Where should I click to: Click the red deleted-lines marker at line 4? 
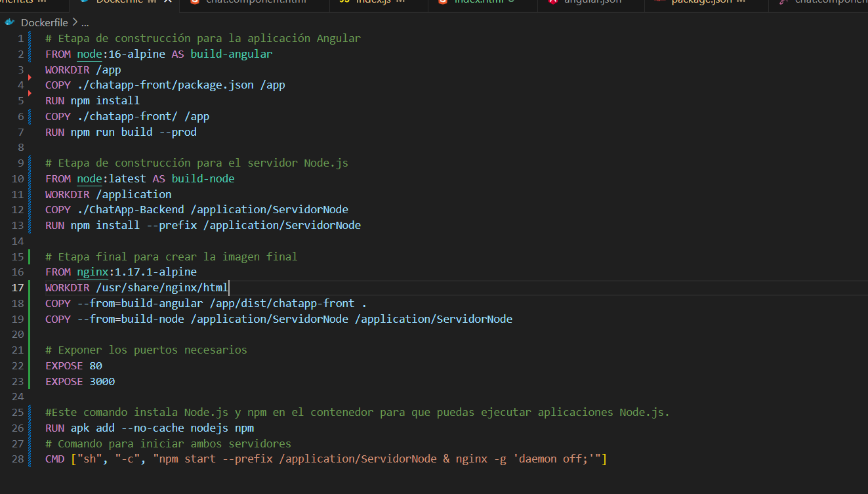coord(30,77)
